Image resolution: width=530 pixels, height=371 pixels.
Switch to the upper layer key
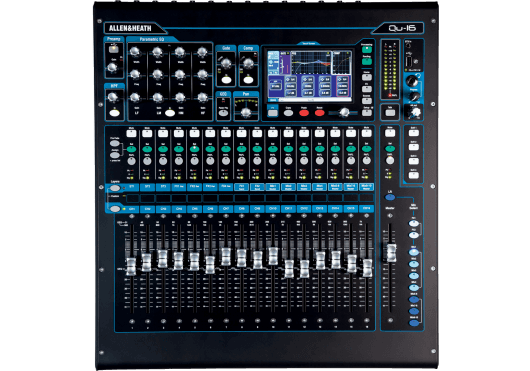tap(115, 188)
